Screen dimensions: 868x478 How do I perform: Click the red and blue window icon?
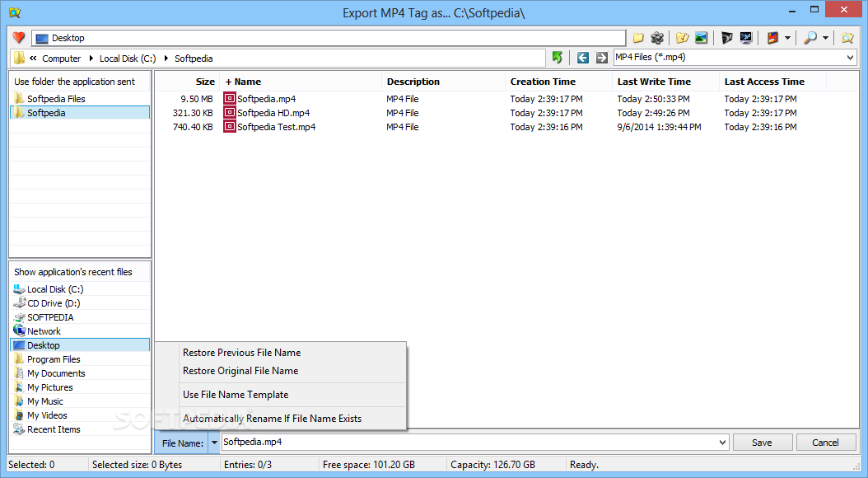772,38
